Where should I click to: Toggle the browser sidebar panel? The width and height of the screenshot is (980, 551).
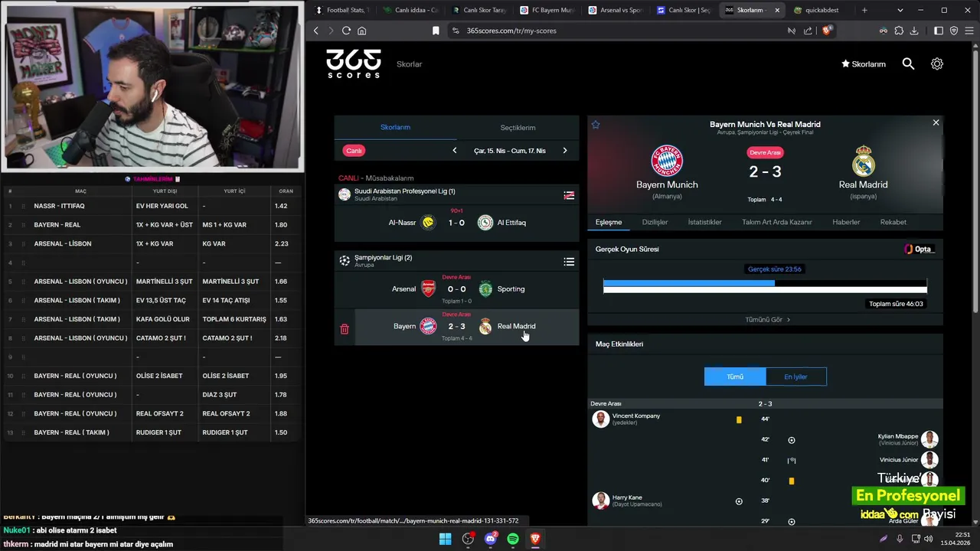939,31
